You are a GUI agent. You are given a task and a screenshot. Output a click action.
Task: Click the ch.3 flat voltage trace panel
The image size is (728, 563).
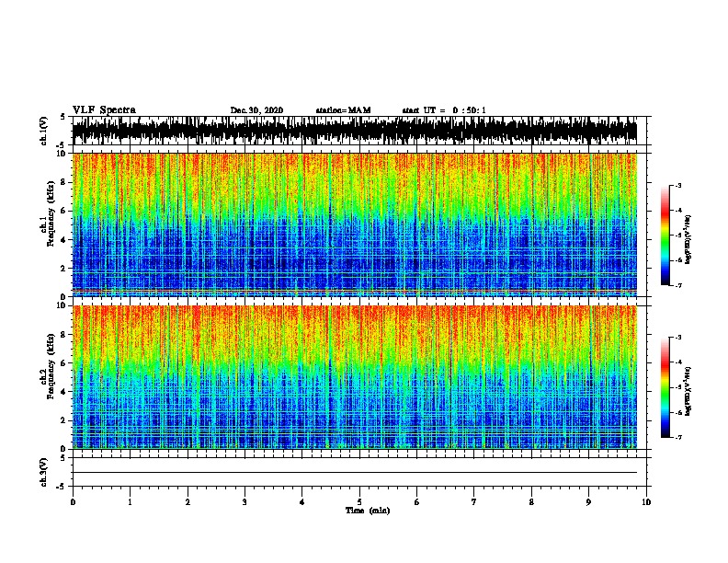pos(359,472)
